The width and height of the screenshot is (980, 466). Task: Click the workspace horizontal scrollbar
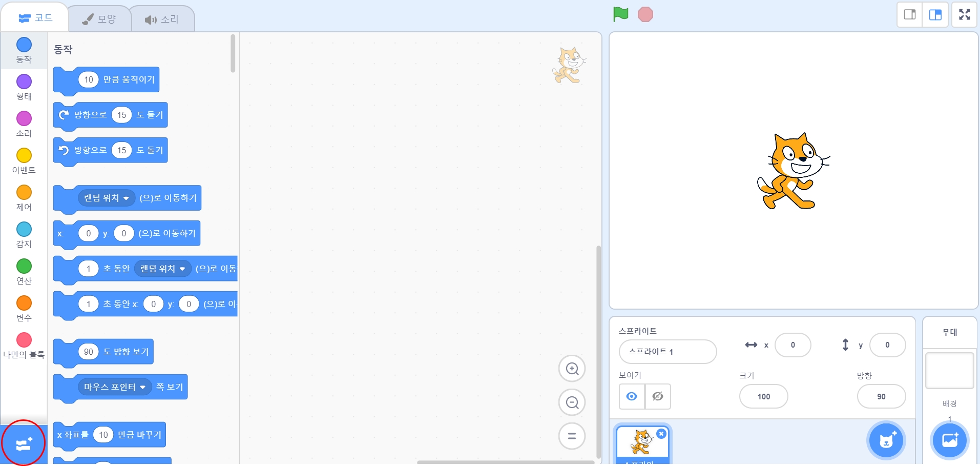coord(506,462)
